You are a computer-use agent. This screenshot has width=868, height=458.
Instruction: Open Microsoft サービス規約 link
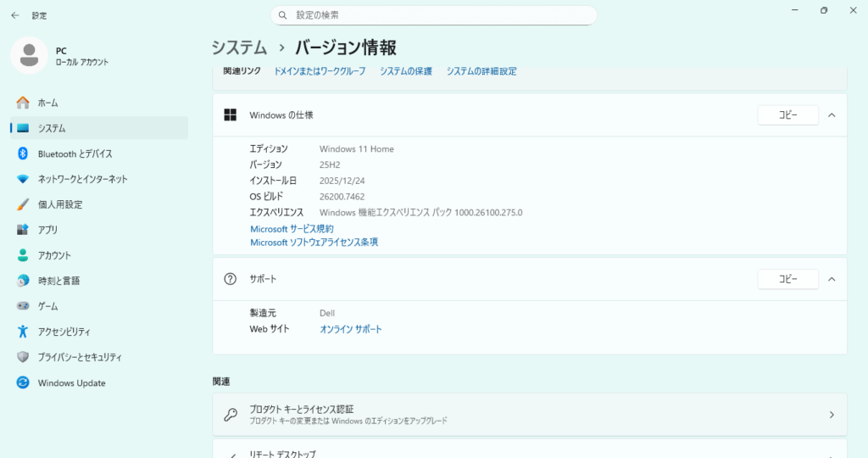coord(292,229)
